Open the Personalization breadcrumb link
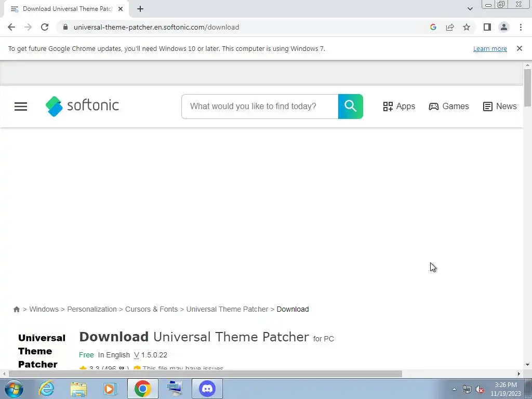The image size is (532, 399). (92, 309)
